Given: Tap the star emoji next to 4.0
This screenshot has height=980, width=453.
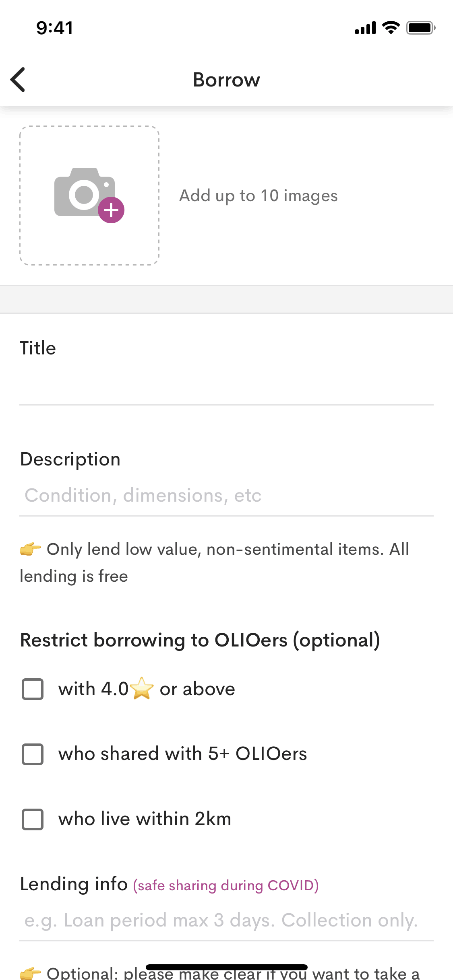Looking at the screenshot, I should 142,689.
